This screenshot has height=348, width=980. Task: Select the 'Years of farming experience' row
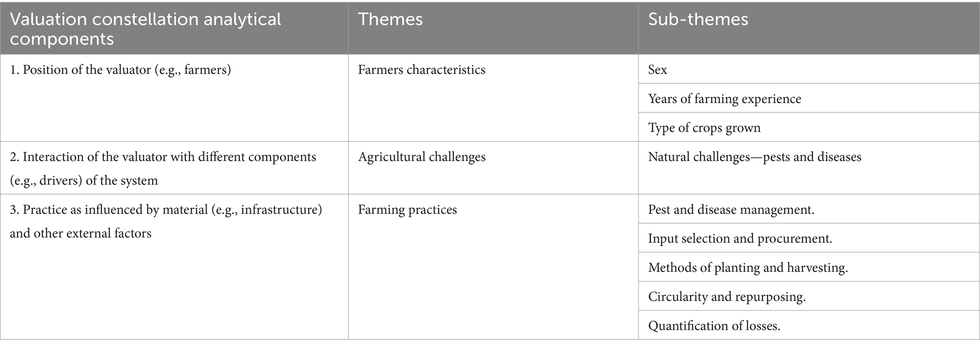point(724,99)
